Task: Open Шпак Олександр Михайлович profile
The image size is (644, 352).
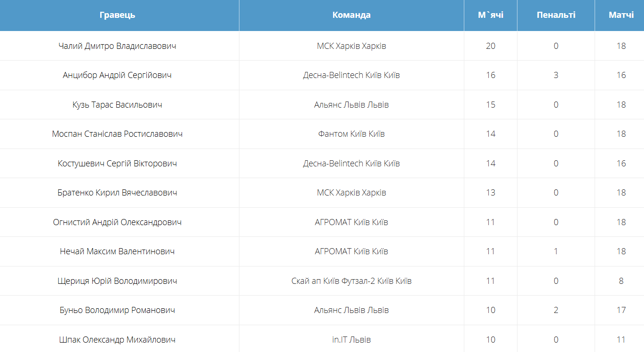Action: pyautogui.click(x=117, y=340)
